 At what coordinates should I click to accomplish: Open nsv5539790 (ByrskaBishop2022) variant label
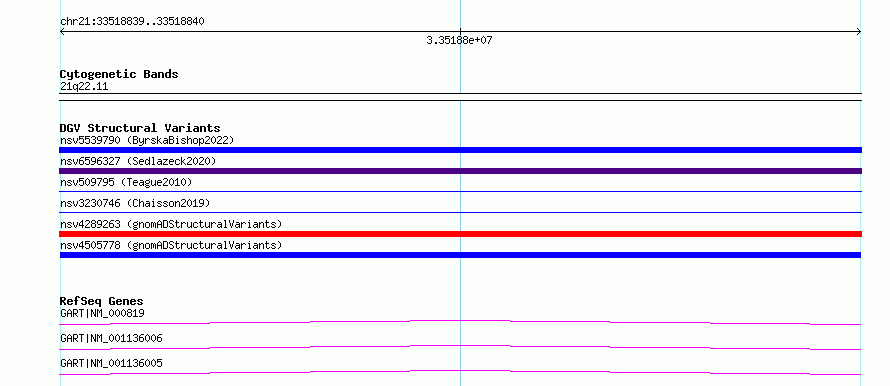tap(147, 140)
